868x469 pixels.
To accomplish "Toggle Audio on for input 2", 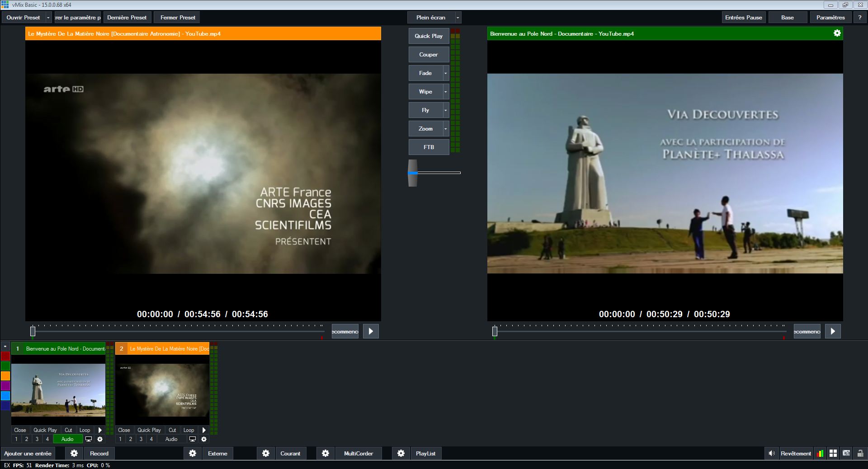I will click(171, 439).
